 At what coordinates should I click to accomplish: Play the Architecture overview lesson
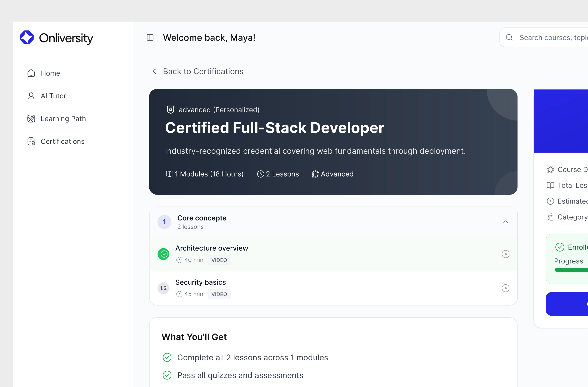(506, 254)
